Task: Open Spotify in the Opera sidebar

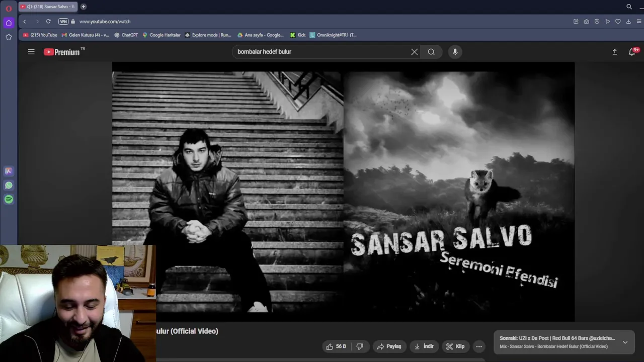Action: 9,199
